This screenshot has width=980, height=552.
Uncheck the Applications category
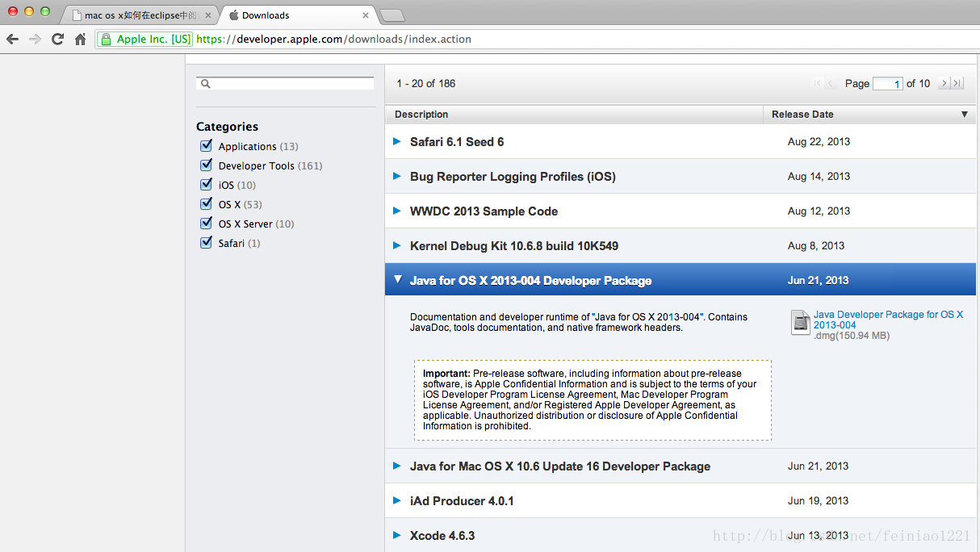[206, 145]
